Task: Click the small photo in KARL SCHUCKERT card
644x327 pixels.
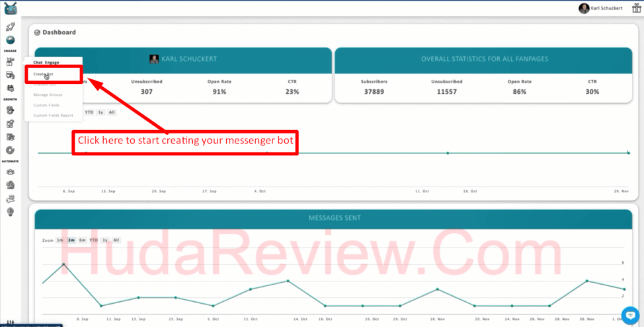Action: click(x=154, y=59)
